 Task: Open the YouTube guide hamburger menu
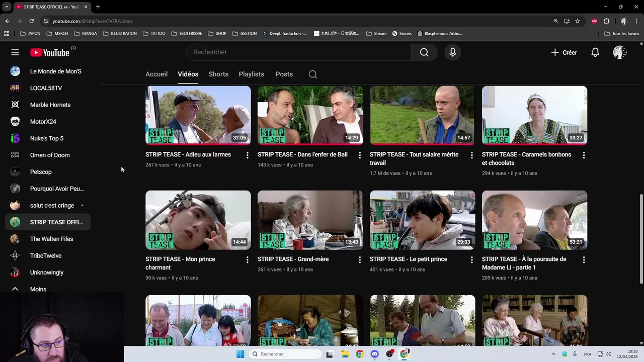(x=15, y=52)
